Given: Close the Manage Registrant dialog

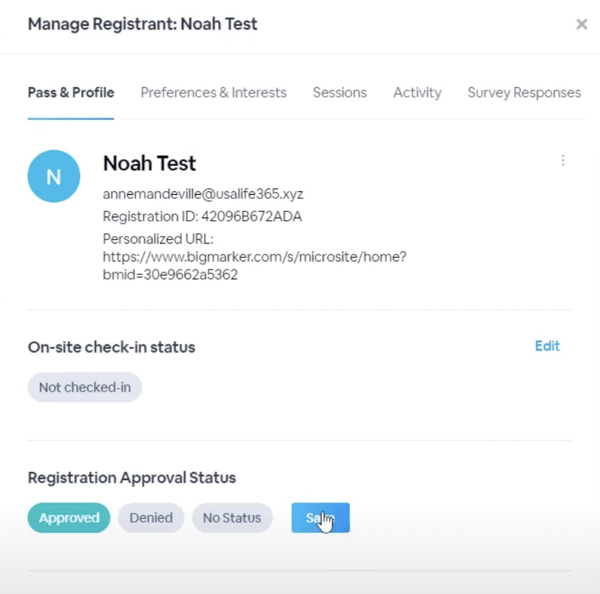Looking at the screenshot, I should tap(582, 24).
